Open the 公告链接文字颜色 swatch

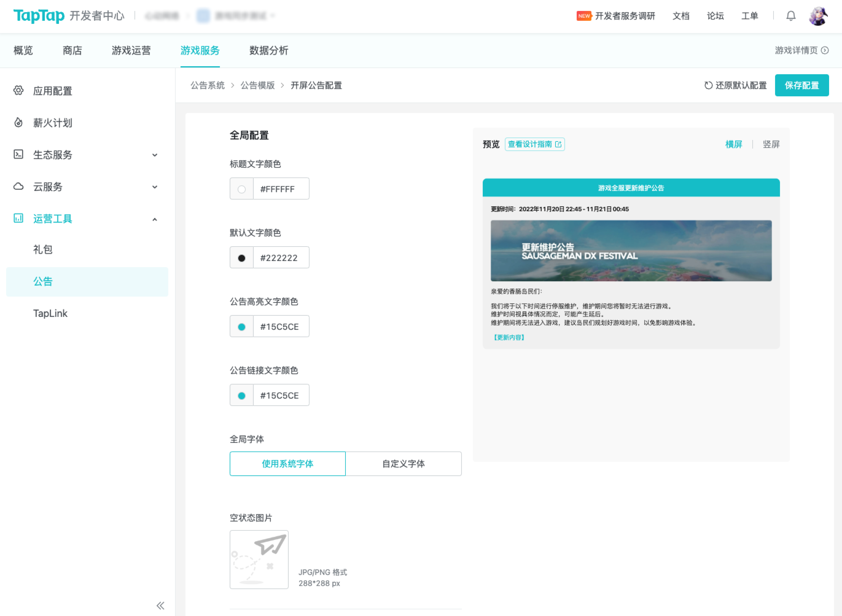click(242, 395)
